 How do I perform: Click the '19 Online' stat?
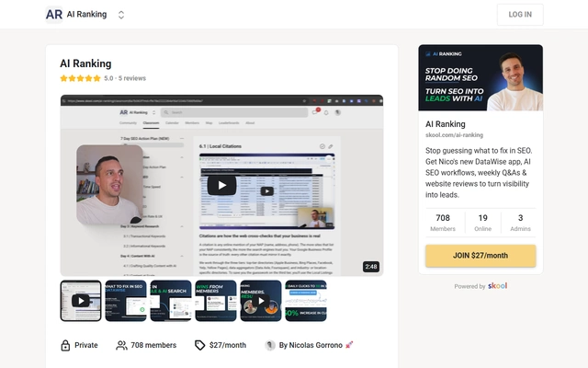pyautogui.click(x=482, y=223)
